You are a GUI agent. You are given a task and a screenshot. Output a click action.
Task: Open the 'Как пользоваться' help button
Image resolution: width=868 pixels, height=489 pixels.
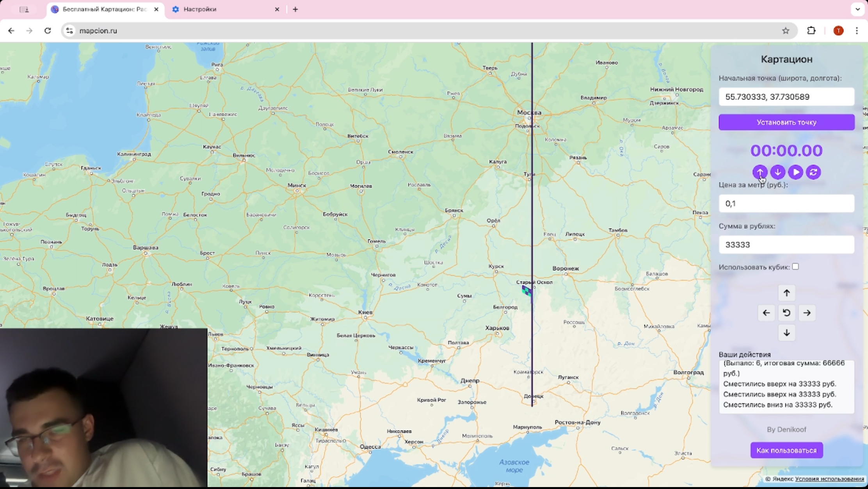coord(786,450)
